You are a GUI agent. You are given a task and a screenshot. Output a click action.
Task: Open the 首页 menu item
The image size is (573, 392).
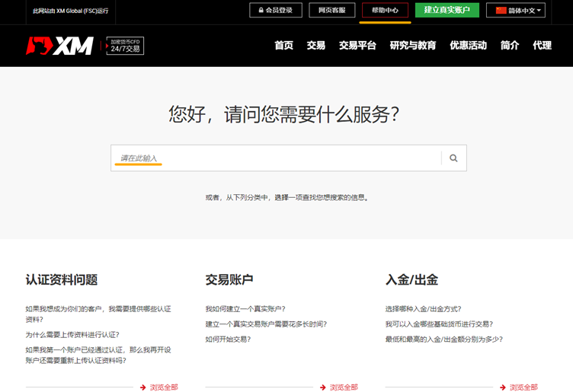point(283,46)
